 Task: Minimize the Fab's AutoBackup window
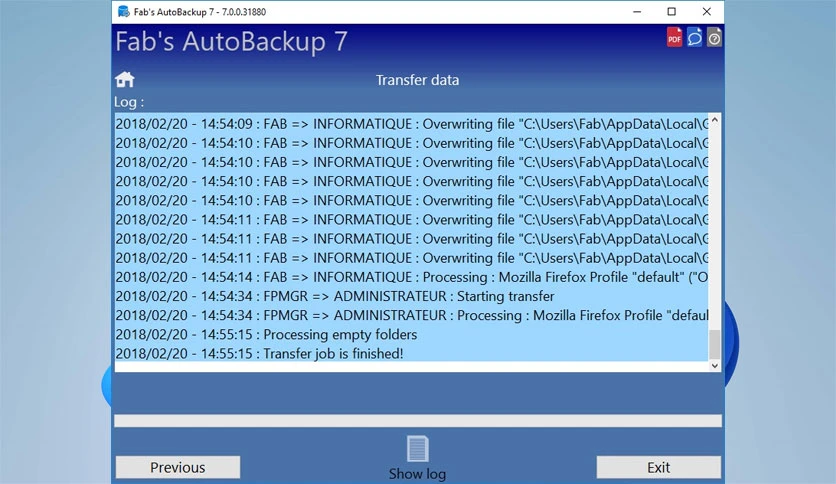click(637, 12)
